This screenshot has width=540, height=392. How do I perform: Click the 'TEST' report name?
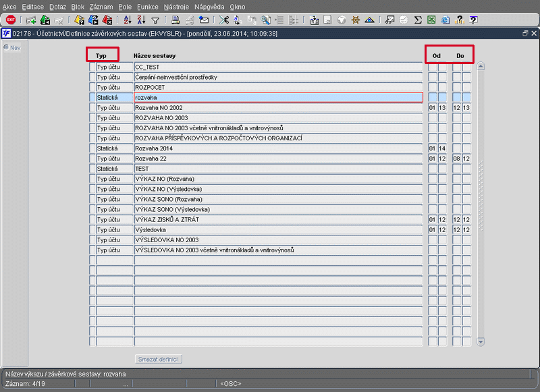[278, 169]
